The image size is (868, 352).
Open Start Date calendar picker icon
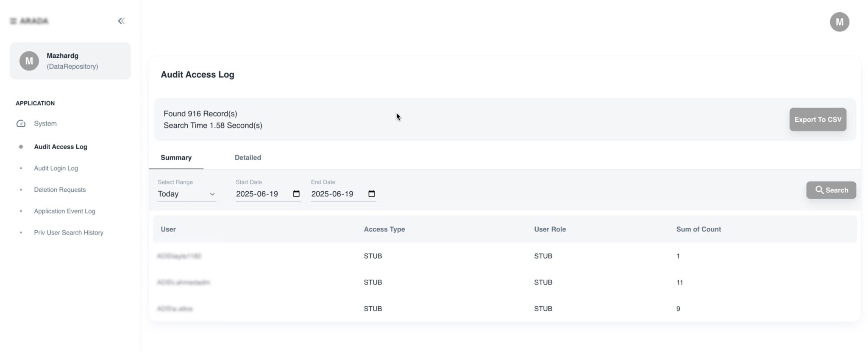tap(296, 194)
